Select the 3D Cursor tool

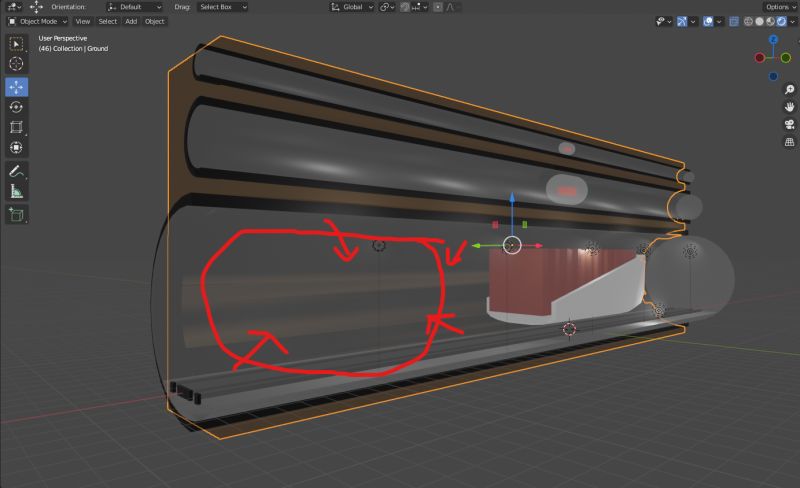16,64
